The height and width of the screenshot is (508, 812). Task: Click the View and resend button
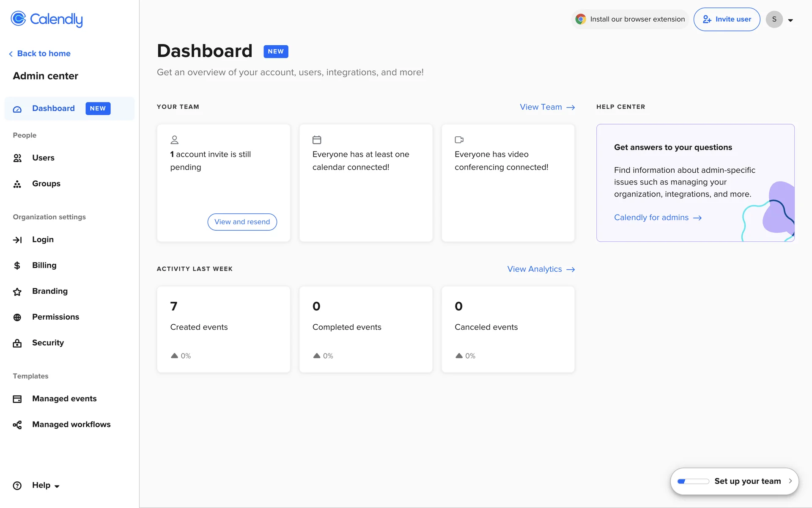[x=242, y=222]
